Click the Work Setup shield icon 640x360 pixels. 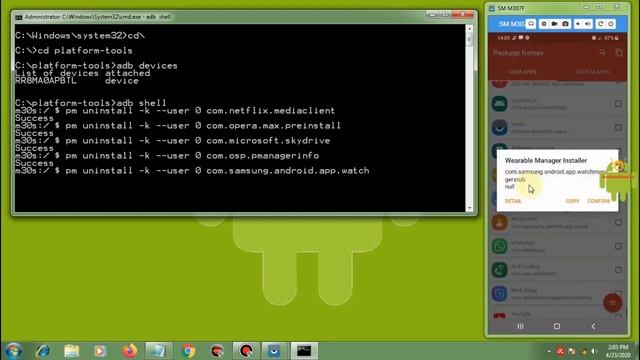pyautogui.click(x=499, y=293)
